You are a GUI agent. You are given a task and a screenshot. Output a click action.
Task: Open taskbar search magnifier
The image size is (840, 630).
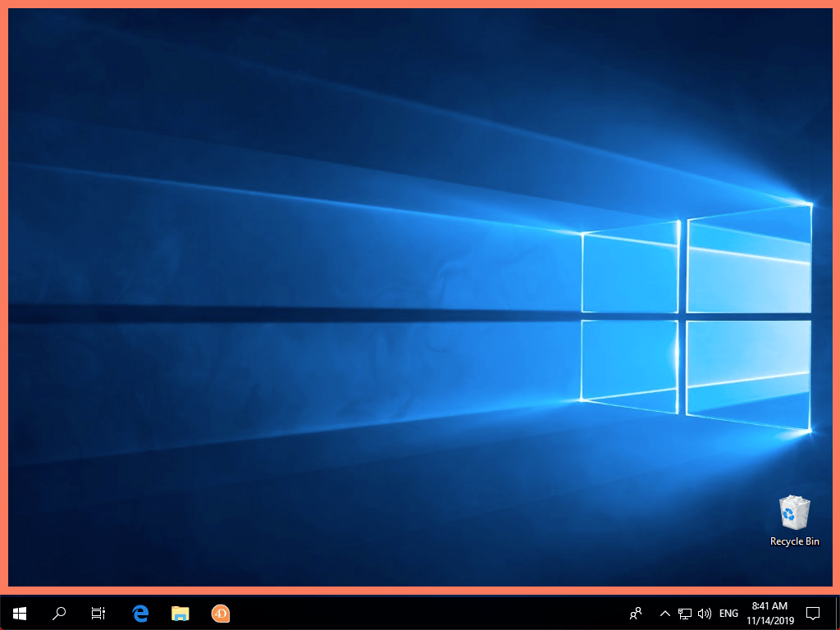tap(59, 614)
